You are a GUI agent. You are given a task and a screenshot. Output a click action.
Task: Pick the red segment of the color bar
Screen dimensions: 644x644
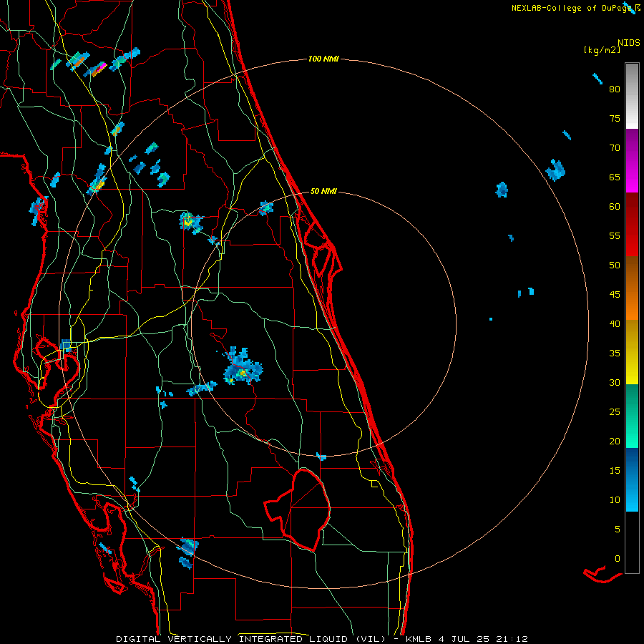[x=632, y=224]
